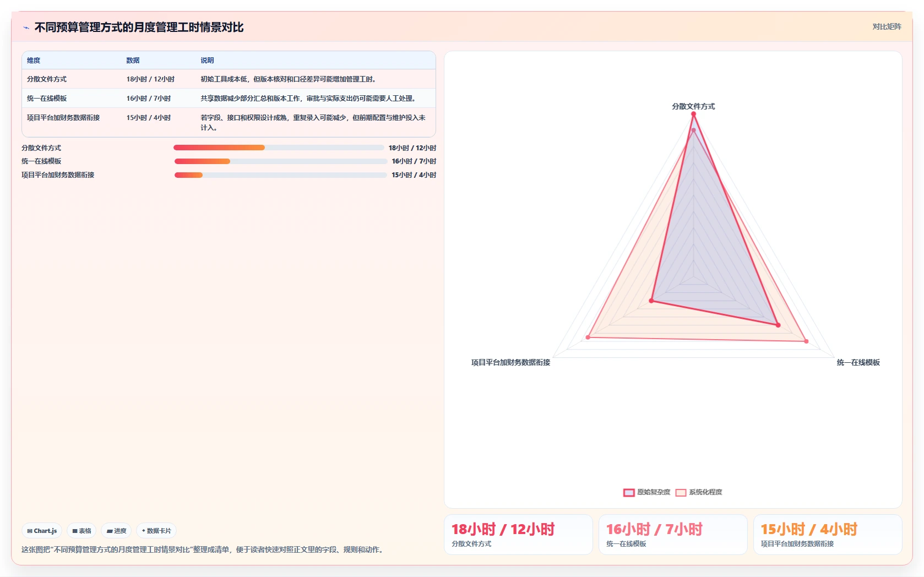Screen dimensions: 924x577
Task: Select the 统一在线模板 table row cell
Action: pos(47,99)
